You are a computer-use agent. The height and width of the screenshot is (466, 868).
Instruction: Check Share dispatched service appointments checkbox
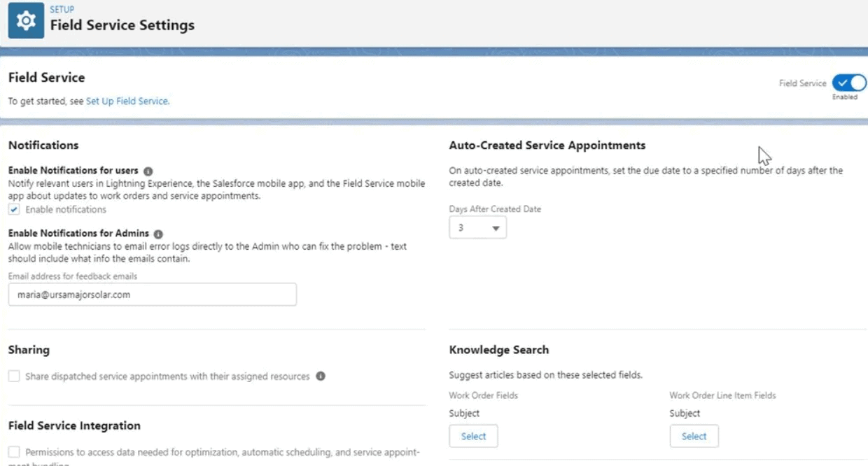point(14,376)
